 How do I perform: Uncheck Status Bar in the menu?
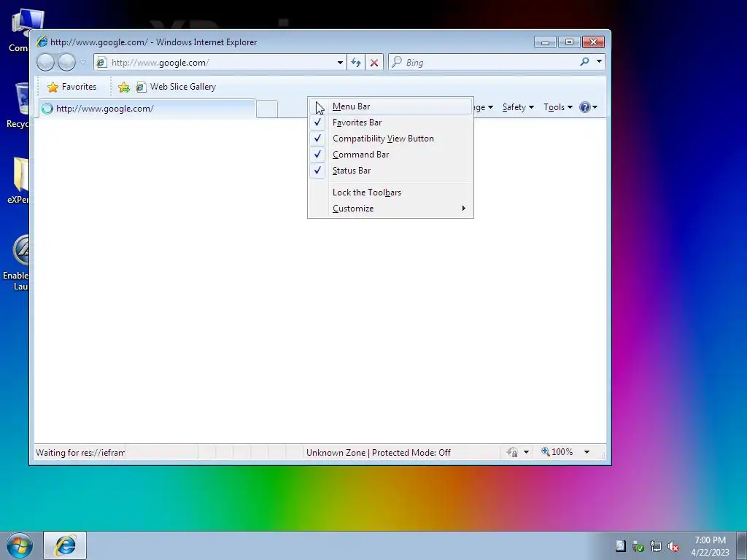pos(391,171)
